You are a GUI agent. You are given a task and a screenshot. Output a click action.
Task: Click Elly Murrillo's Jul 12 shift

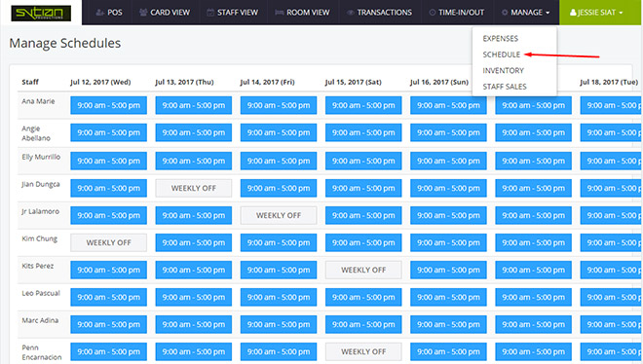[x=109, y=161]
